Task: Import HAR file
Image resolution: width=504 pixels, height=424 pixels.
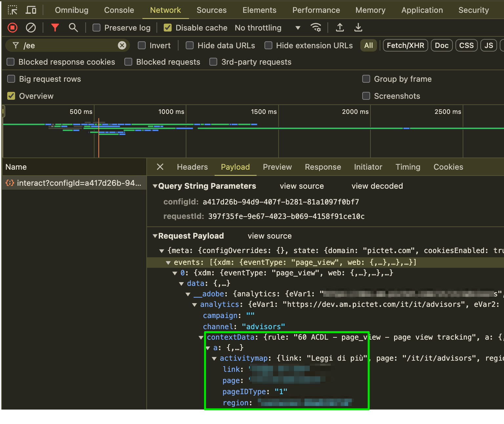Action: pos(340,28)
